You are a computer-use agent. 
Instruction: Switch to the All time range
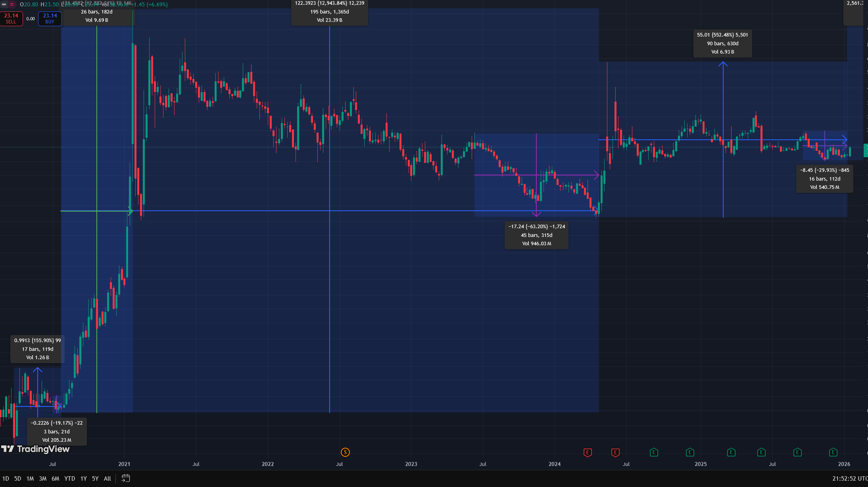click(107, 479)
